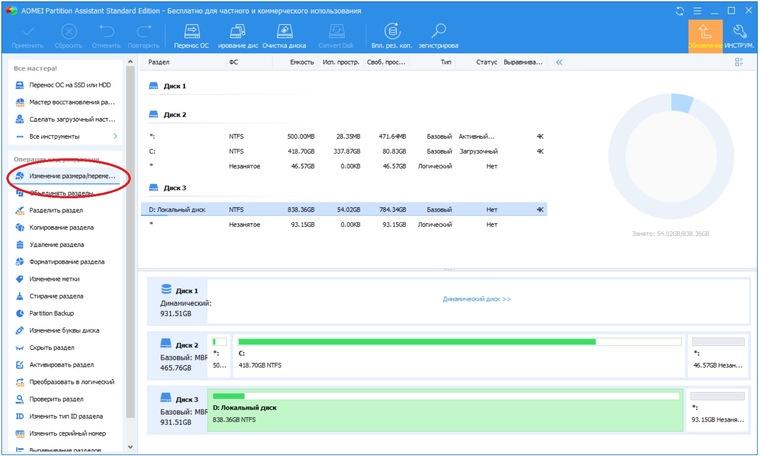
Task: Select the 93.15GB Незанятое row
Action: (344, 225)
